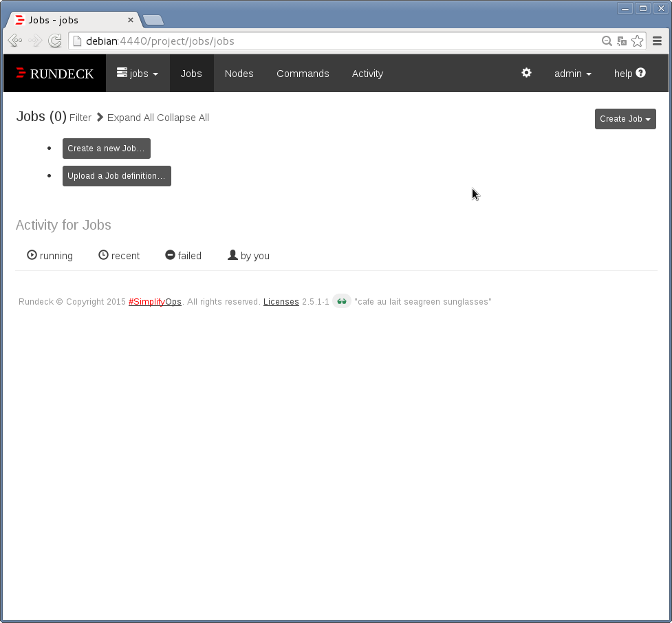This screenshot has width=672, height=623.
Task: Click the version number 2.5.1-1
Action: (x=316, y=302)
